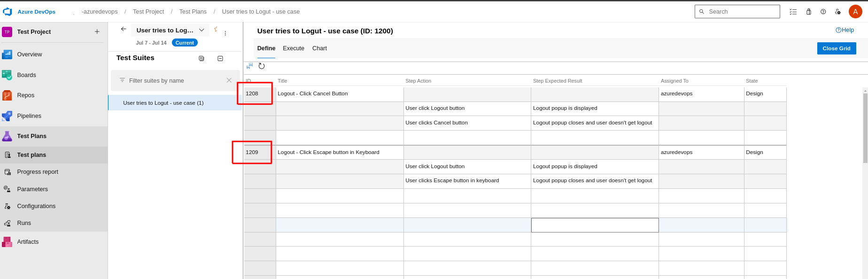
Task: Select the 'User tries to Logut' suite
Action: (x=163, y=103)
